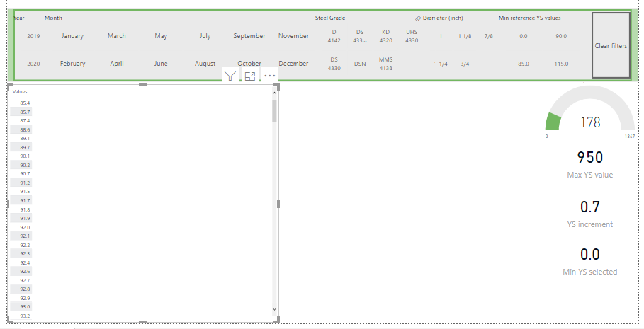Select June in Month slicer
The width and height of the screenshot is (644, 329).
pyautogui.click(x=161, y=64)
